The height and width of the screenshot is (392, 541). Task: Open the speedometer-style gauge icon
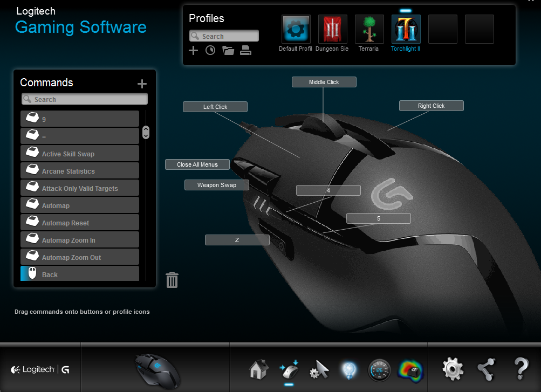point(379,370)
